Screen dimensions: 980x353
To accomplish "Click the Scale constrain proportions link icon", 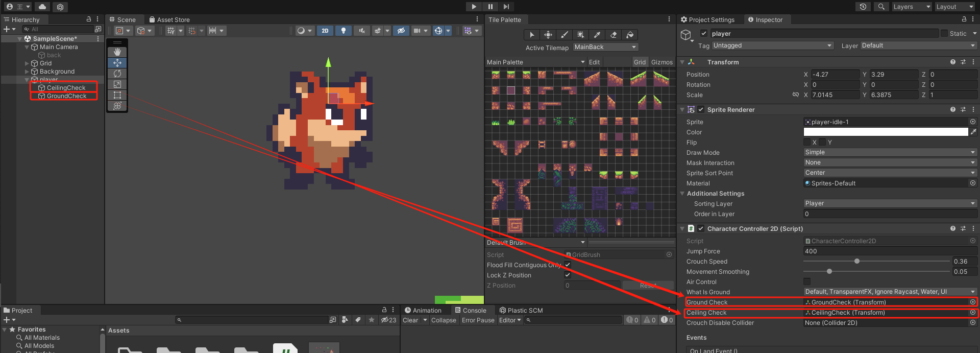I will pos(795,95).
